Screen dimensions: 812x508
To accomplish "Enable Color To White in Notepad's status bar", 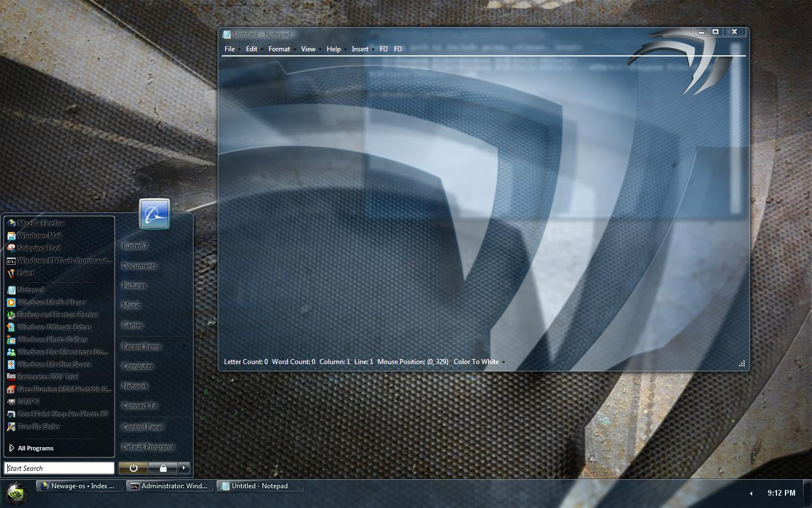I will 476,362.
